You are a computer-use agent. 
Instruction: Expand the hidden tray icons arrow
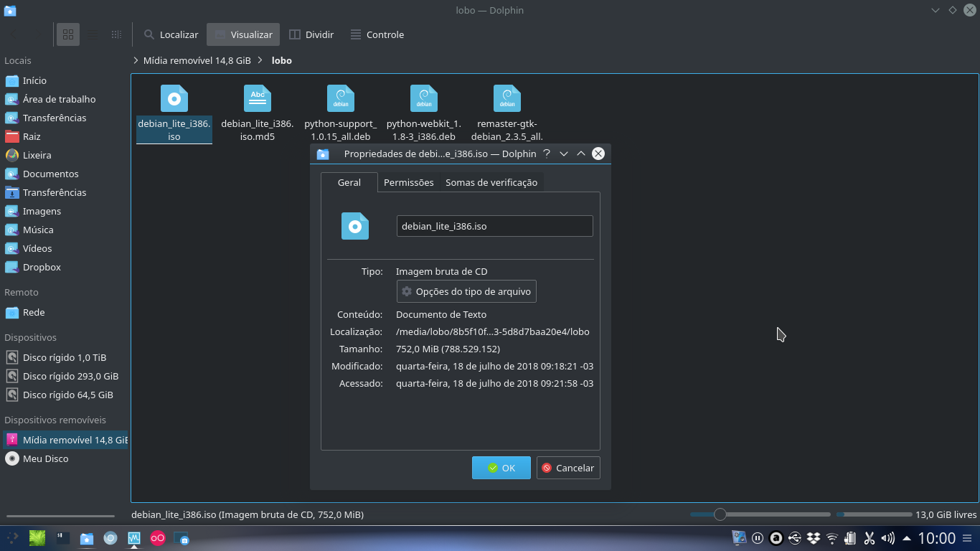tap(906, 537)
